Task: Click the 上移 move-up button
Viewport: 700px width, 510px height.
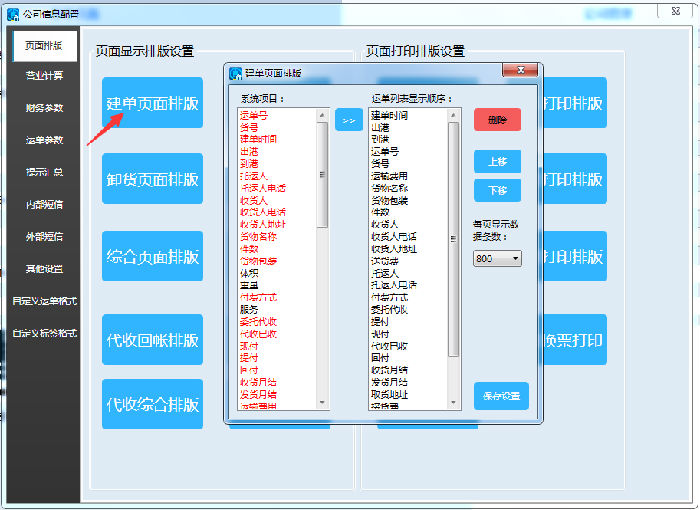Action: point(497,161)
